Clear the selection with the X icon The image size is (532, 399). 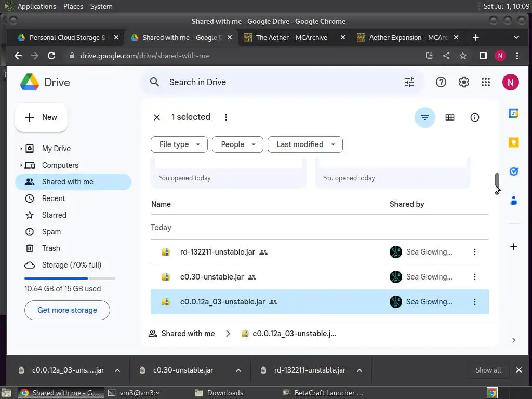pos(157,117)
